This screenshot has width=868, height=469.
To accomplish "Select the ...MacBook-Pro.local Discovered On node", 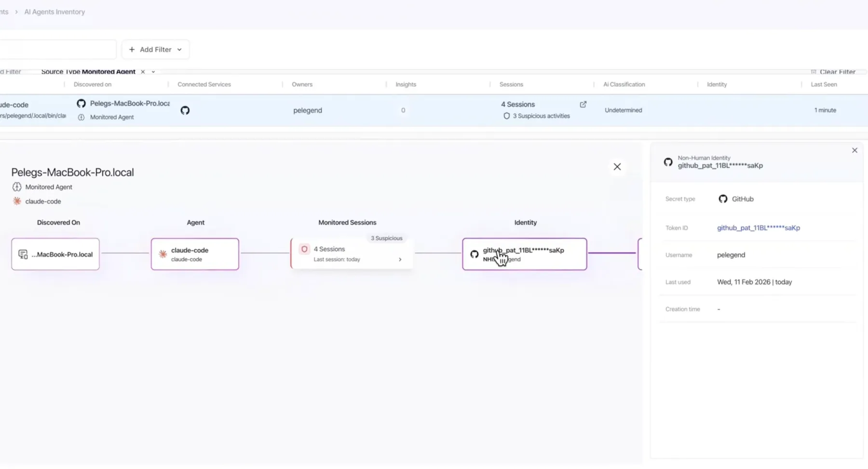I will coord(55,254).
